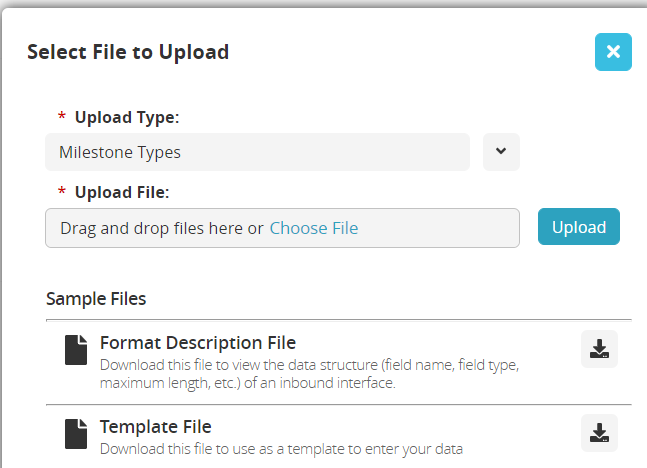This screenshot has height=468, width=647.
Task: Click the Upload File label
Action: coord(122,191)
